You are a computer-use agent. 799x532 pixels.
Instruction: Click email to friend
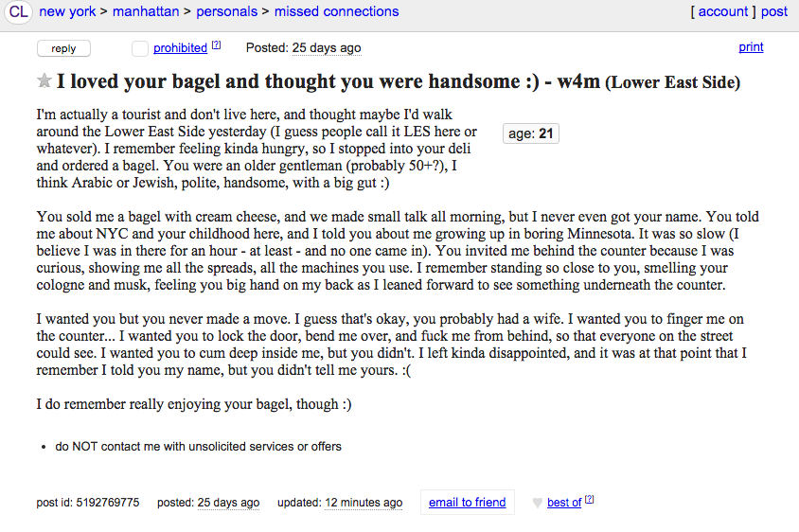467,503
